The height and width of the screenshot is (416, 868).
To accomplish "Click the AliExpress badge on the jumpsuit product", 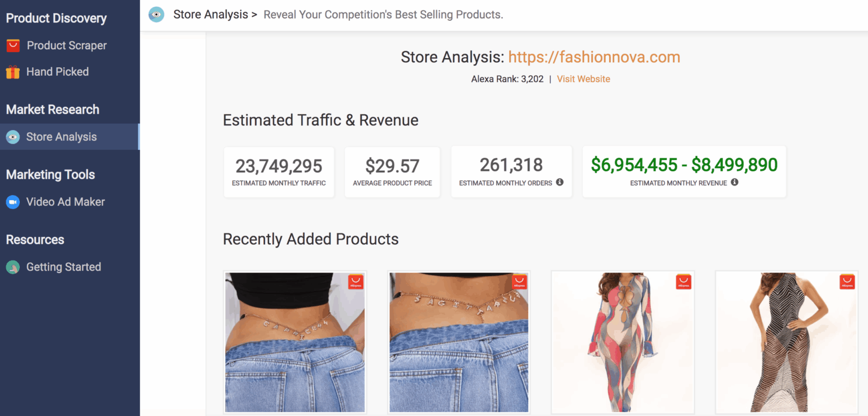I will (683, 281).
